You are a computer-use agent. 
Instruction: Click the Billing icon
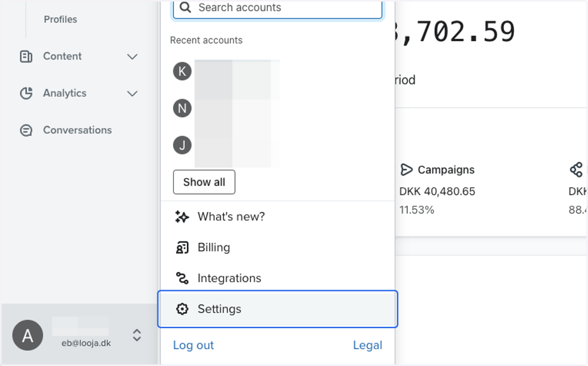[182, 248]
